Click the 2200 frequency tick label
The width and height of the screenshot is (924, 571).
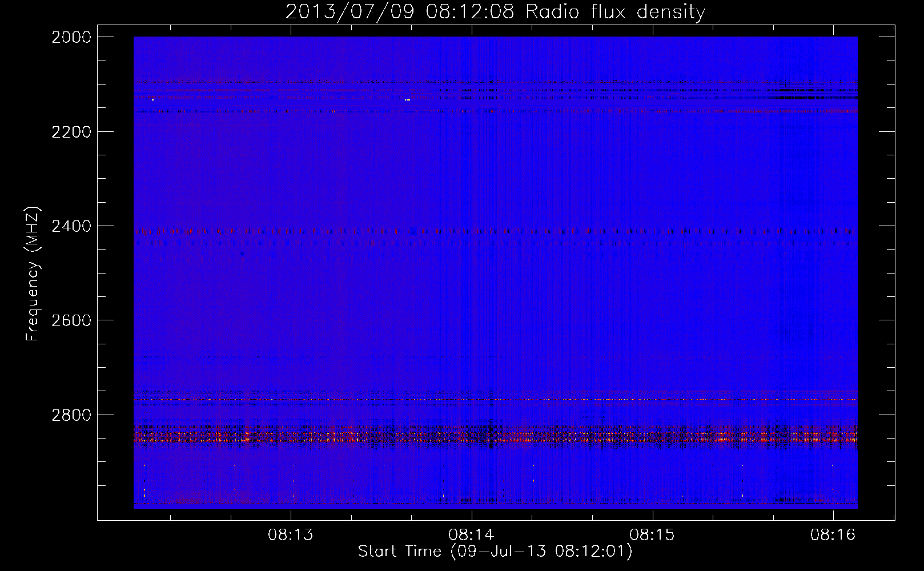(x=71, y=132)
